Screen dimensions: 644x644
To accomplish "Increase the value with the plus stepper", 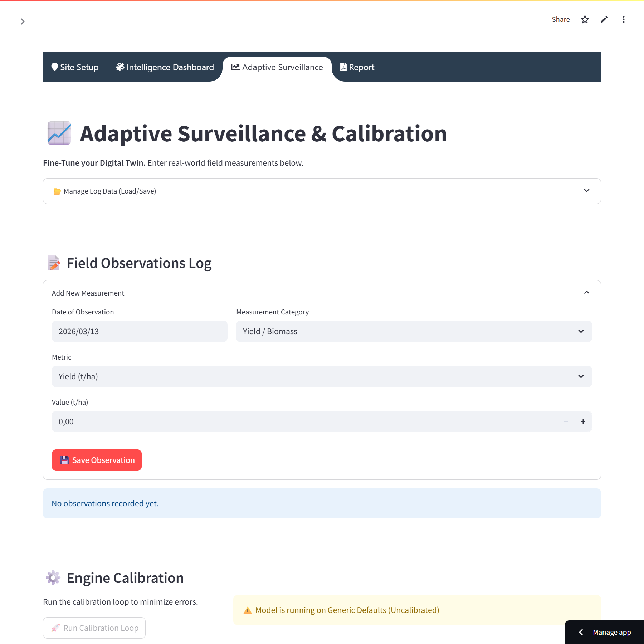I will pyautogui.click(x=583, y=421).
